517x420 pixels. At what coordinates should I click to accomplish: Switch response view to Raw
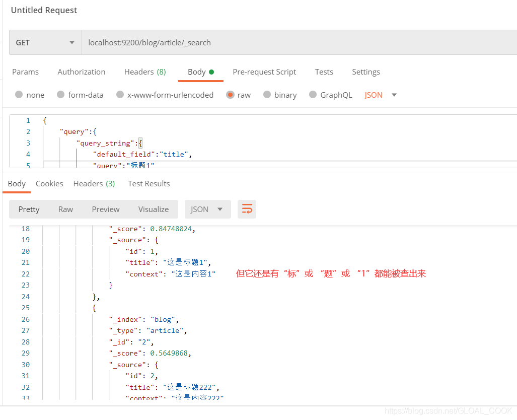(x=65, y=209)
